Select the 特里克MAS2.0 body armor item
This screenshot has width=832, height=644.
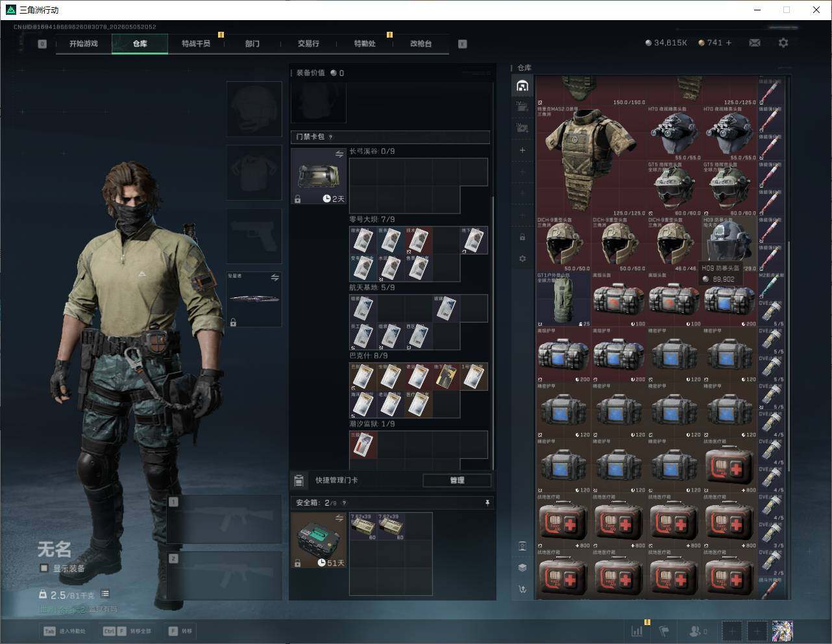pos(591,161)
